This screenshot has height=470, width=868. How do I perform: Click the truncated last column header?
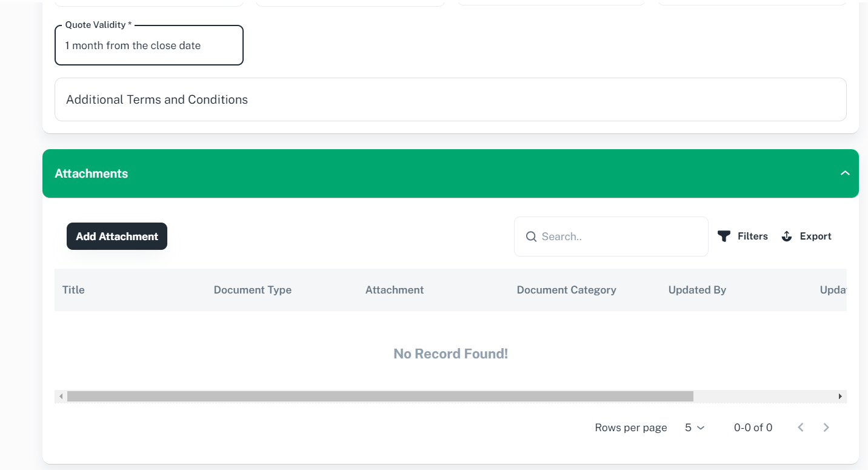(833, 290)
